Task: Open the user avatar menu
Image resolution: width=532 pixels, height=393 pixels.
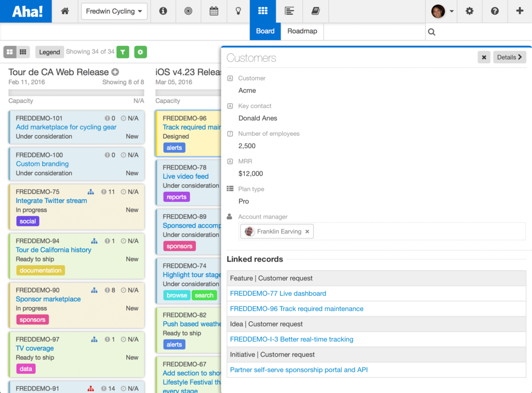Action: pyautogui.click(x=442, y=11)
